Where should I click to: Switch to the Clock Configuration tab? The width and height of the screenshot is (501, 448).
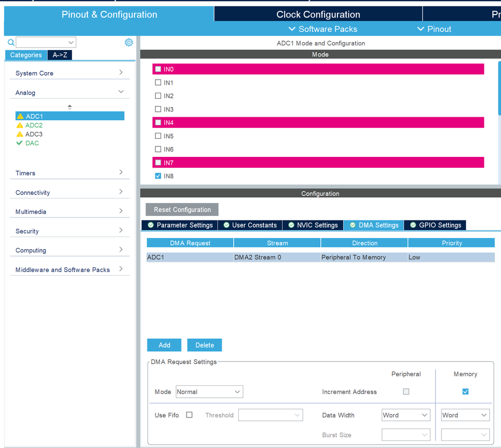[x=318, y=15]
